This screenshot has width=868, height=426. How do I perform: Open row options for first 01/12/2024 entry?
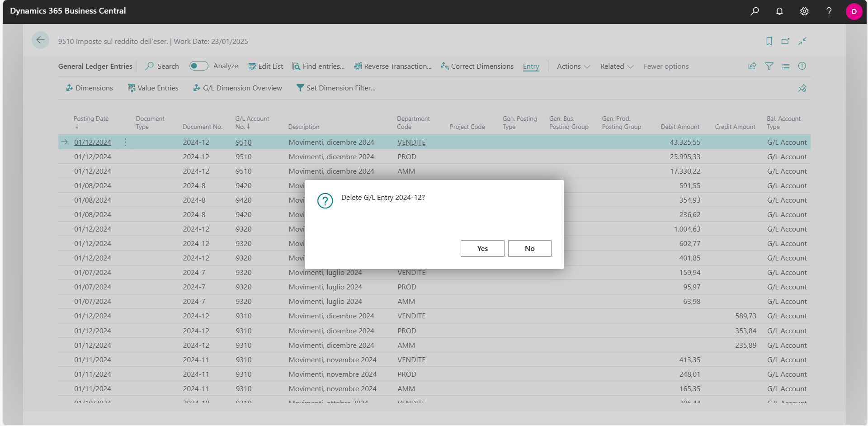125,142
